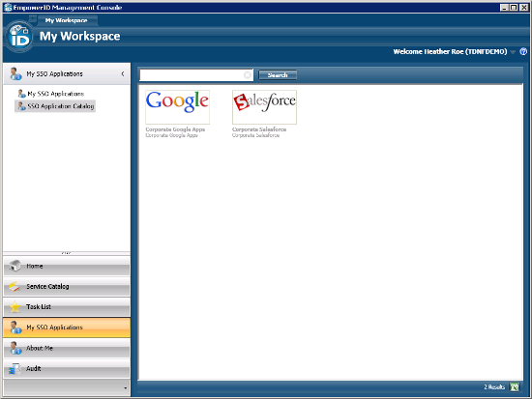Click the Corporate Google Apps title text
Viewport: 532px width, 399px height.
pos(175,129)
